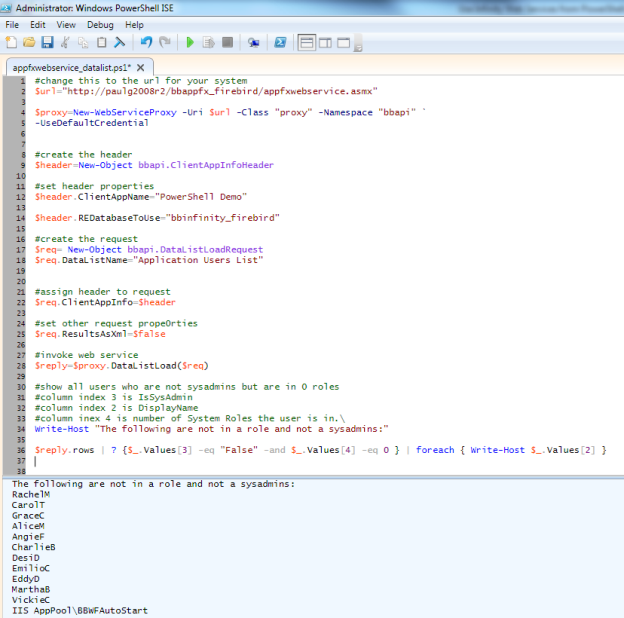Click the Clear Output Pane icon
This screenshot has height=618, width=624.
pos(119,43)
